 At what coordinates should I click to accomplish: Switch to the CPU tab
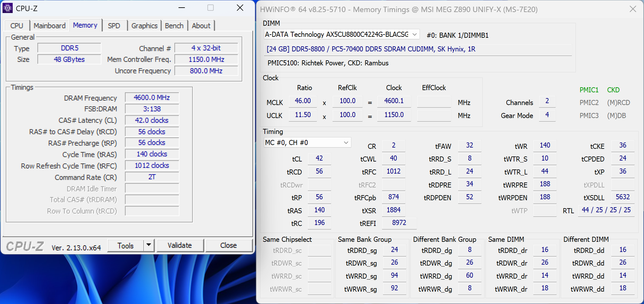click(x=17, y=26)
